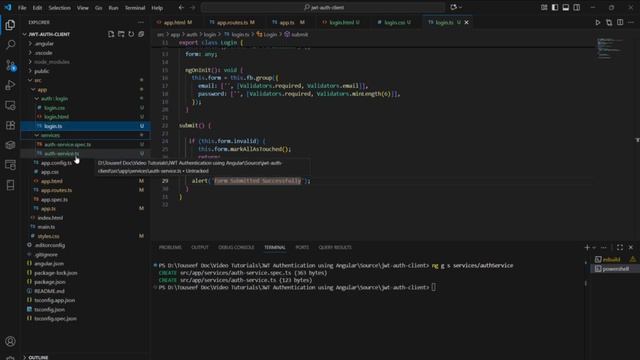
Task: Open the Ports panel tab
Action: 302,247
